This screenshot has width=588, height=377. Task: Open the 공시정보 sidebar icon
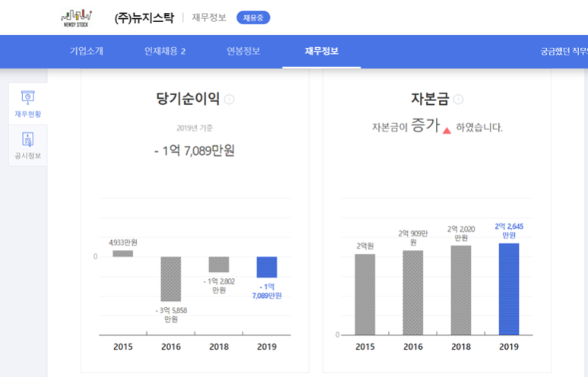(27, 145)
